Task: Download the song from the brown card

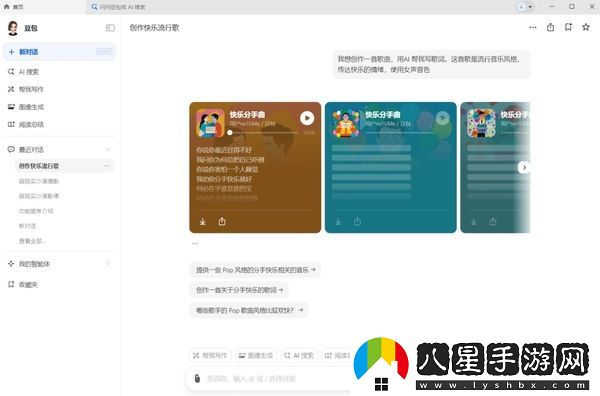Action: pyautogui.click(x=203, y=222)
